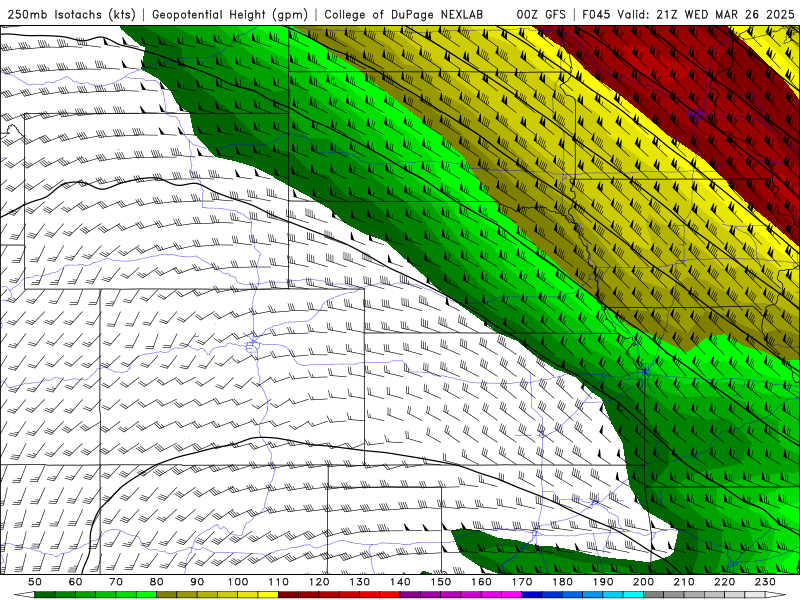Click the 'F045 Valid: 21Z WED MAR 26 2025' text

click(688, 14)
